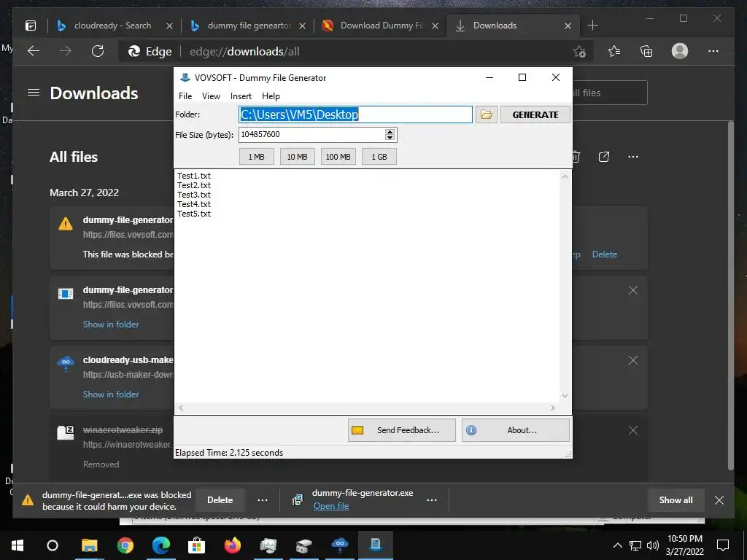Decrease file size with the down spinner arrow

(x=390, y=138)
